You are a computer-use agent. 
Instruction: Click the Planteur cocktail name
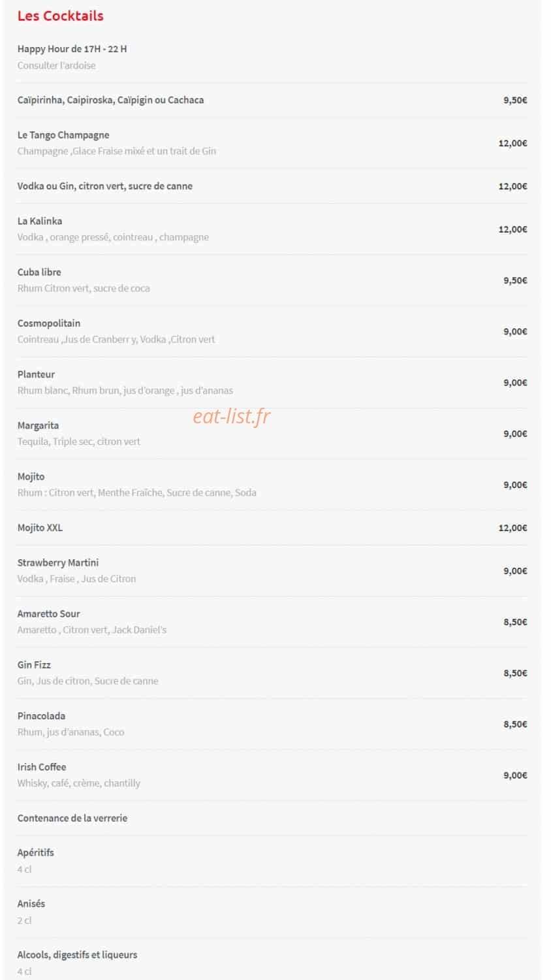coord(36,374)
